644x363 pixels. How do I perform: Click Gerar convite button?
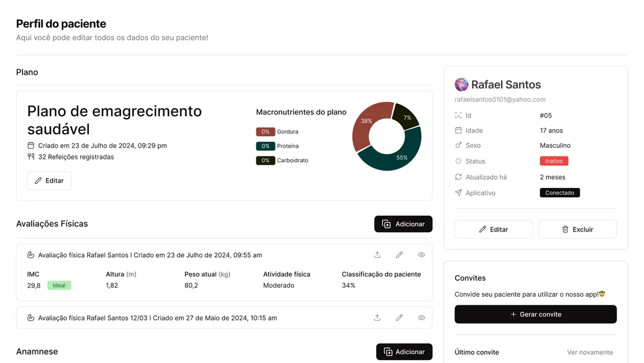535,314
